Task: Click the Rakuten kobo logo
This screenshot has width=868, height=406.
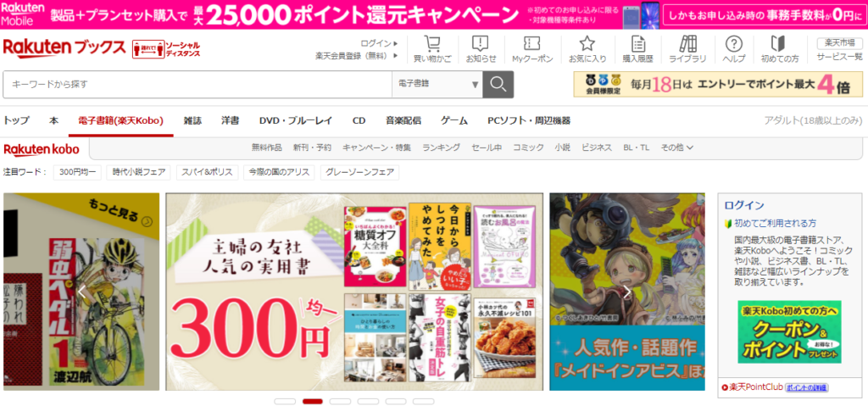Action: [x=42, y=149]
